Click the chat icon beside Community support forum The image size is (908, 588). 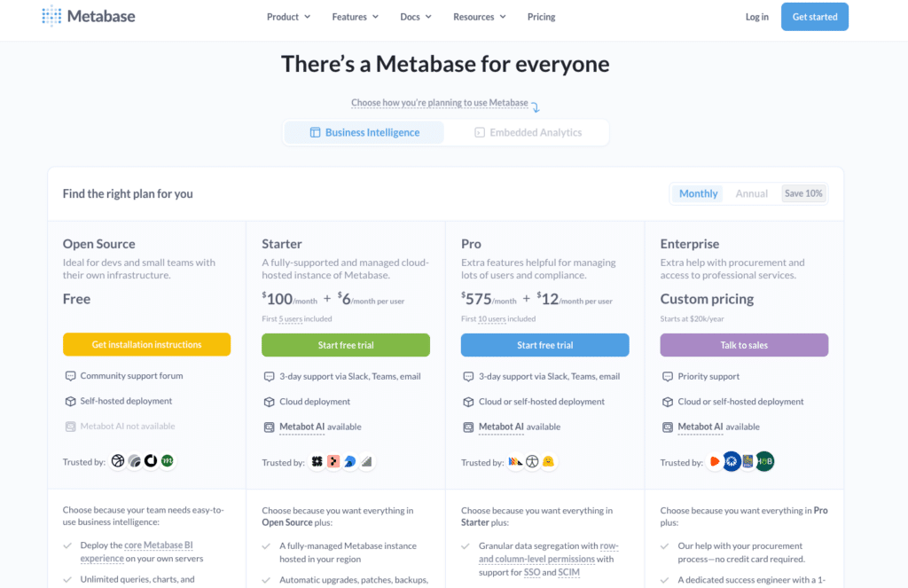[x=70, y=376]
